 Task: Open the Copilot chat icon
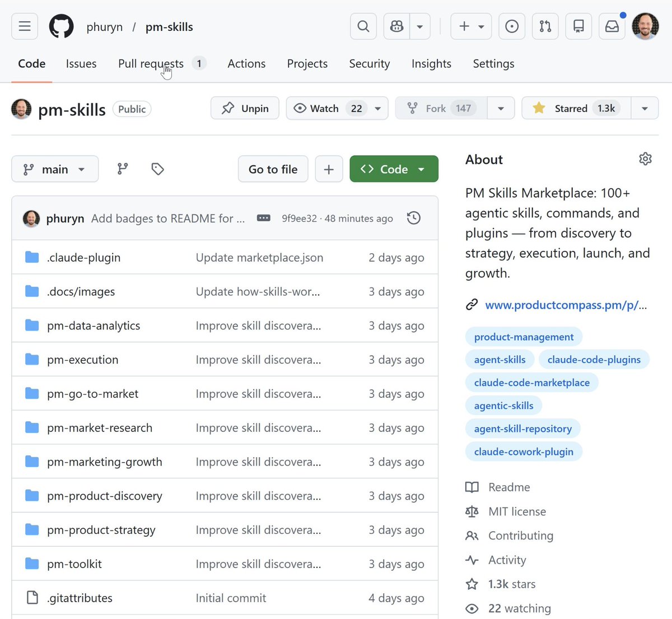[396, 26]
